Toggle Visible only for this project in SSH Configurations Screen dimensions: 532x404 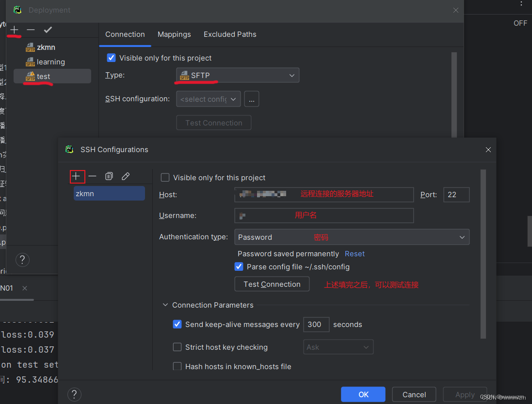[165, 178]
